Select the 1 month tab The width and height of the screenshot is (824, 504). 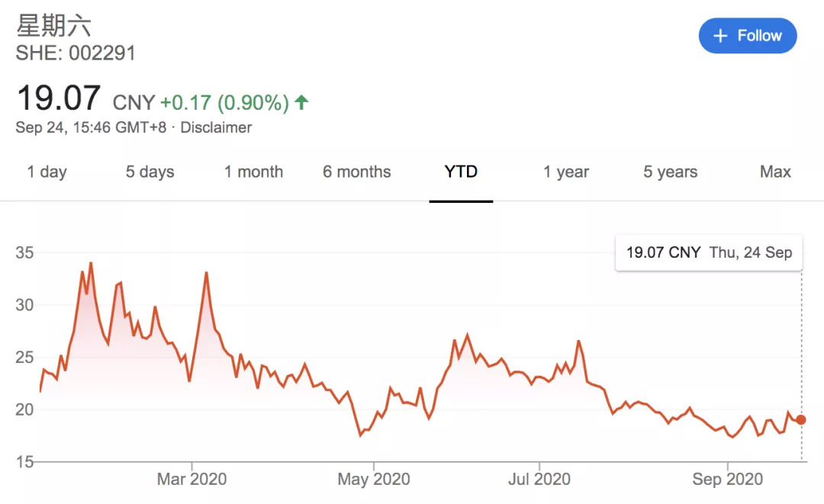pyautogui.click(x=253, y=172)
